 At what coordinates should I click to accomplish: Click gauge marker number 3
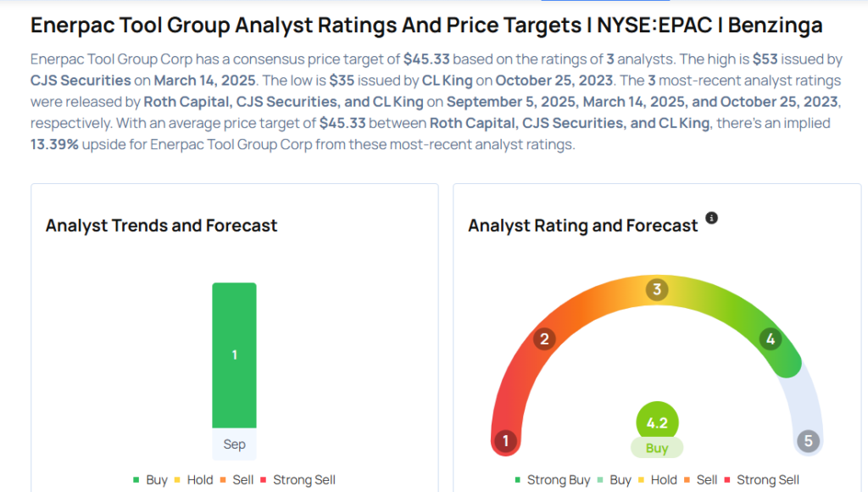tap(656, 290)
